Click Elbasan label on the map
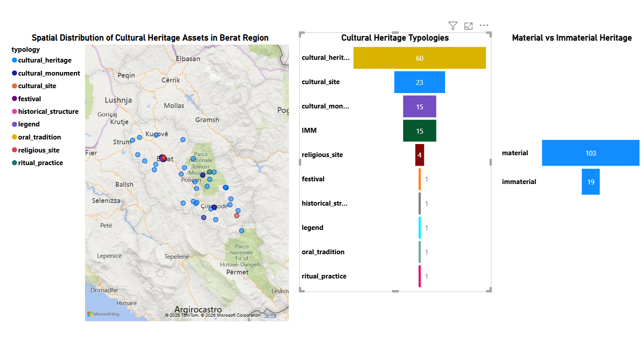This screenshot has width=644, height=346. [x=187, y=58]
